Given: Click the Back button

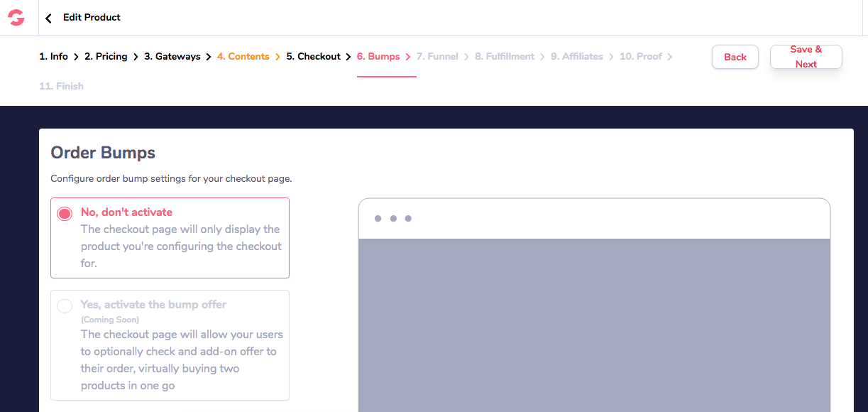Looking at the screenshot, I should (x=735, y=57).
